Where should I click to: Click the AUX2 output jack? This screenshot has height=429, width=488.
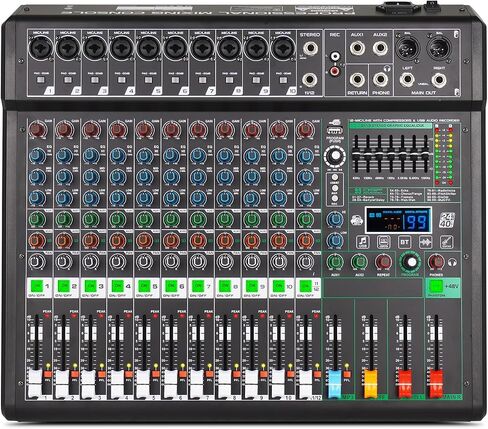(x=380, y=48)
